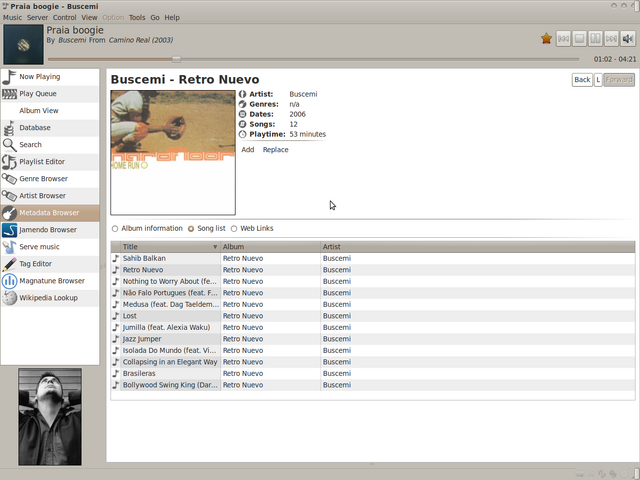Image resolution: width=640 pixels, height=480 pixels.
Task: Click the L button next to Back
Action: coord(598,80)
